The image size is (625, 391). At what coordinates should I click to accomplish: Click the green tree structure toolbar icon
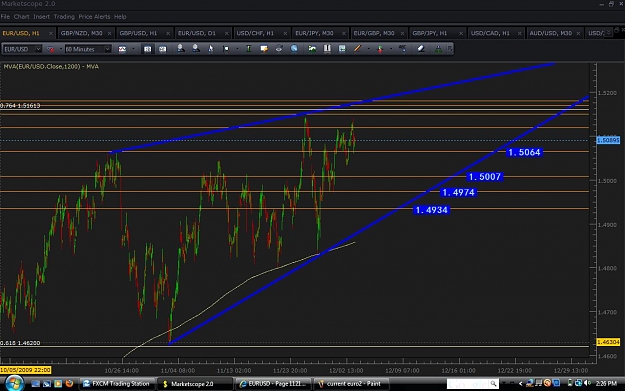click(x=438, y=49)
